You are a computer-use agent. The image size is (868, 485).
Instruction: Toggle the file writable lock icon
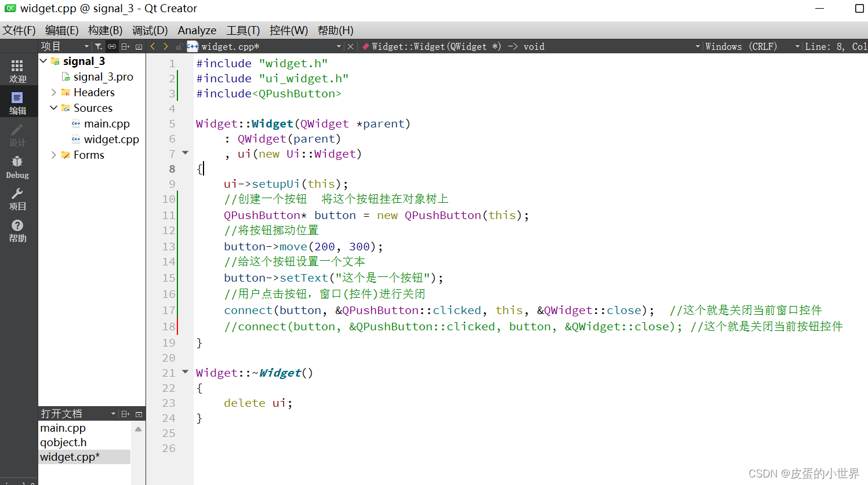pos(179,46)
